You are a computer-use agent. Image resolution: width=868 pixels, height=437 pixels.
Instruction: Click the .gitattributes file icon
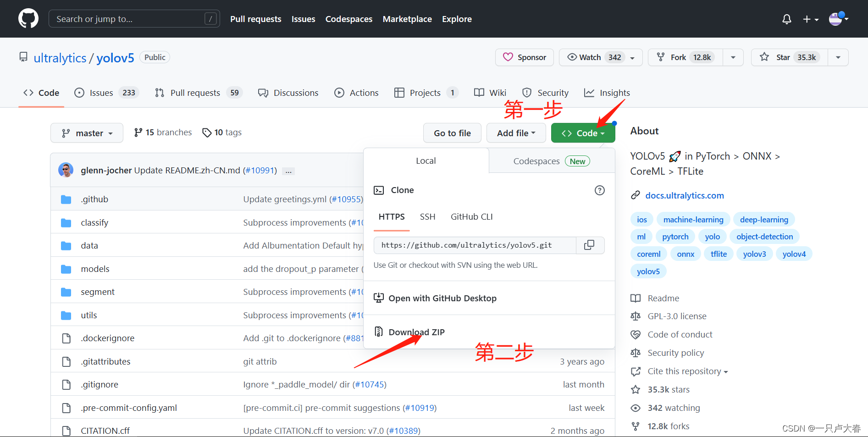click(66, 362)
